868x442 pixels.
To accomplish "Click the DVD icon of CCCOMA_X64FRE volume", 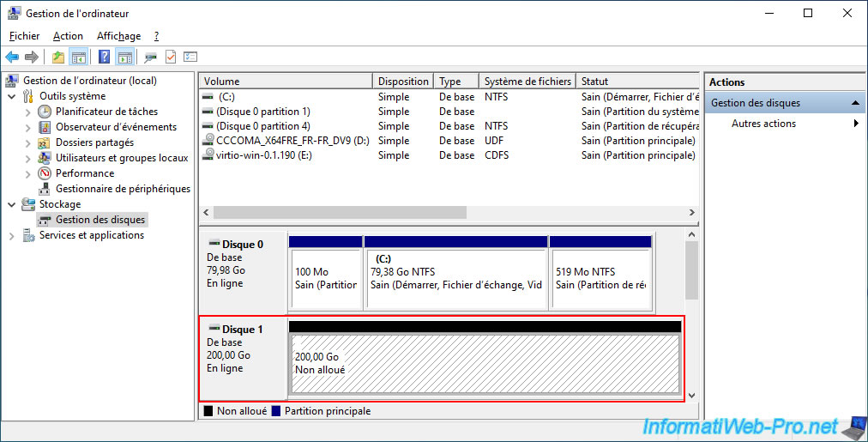I will [208, 140].
